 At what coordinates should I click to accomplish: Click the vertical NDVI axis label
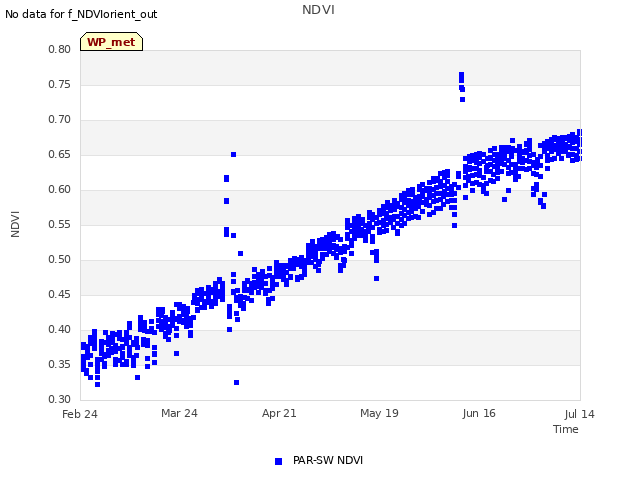pyautogui.click(x=15, y=224)
